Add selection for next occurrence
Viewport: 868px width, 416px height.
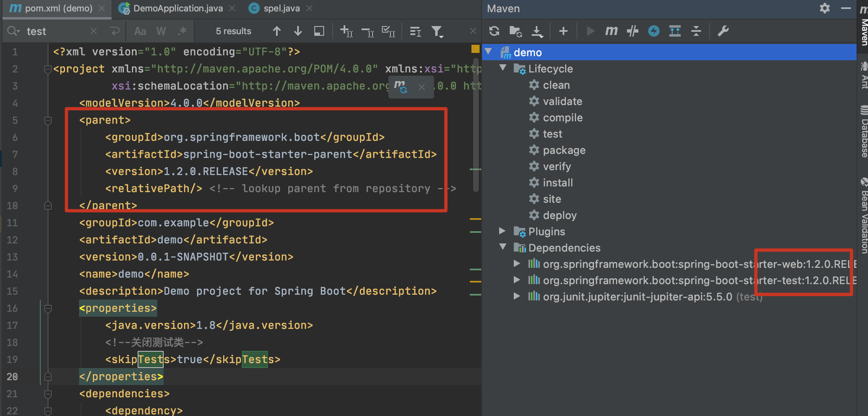pyautogui.click(x=346, y=31)
